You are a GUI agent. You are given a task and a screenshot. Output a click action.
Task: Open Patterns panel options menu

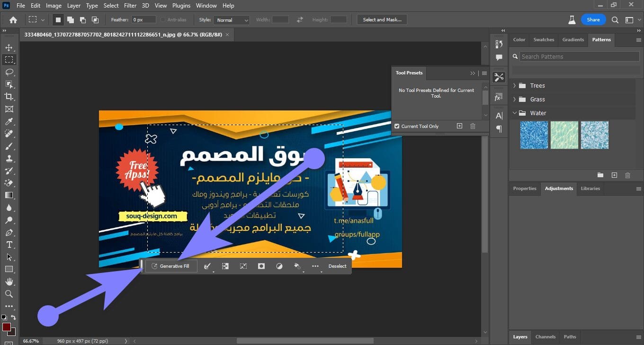tap(638, 40)
